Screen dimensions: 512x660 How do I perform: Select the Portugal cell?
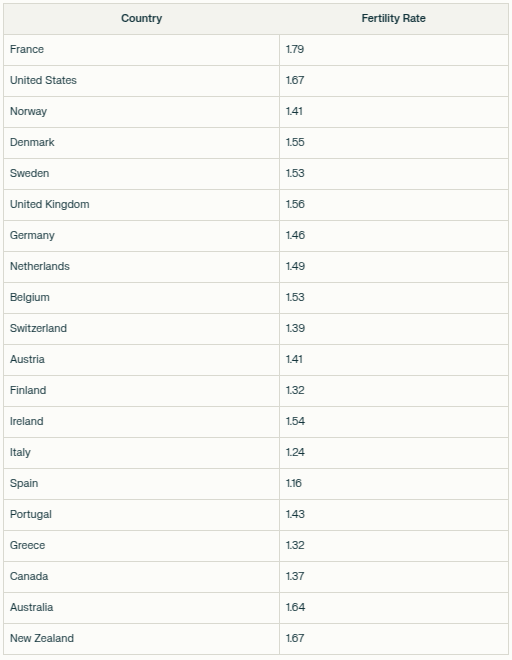pos(141,515)
